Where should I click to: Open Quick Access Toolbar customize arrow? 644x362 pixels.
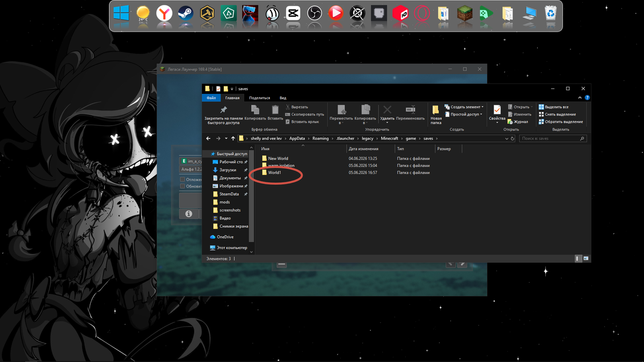232,88
